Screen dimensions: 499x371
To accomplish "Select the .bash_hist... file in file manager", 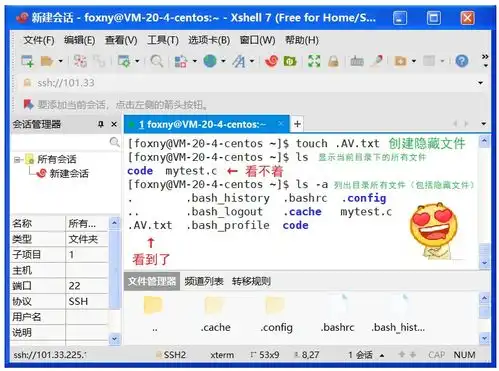I will 398,314.
